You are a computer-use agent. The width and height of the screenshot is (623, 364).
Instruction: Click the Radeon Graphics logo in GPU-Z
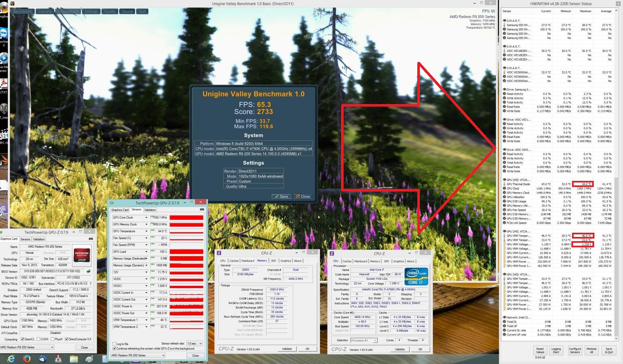coord(82,255)
